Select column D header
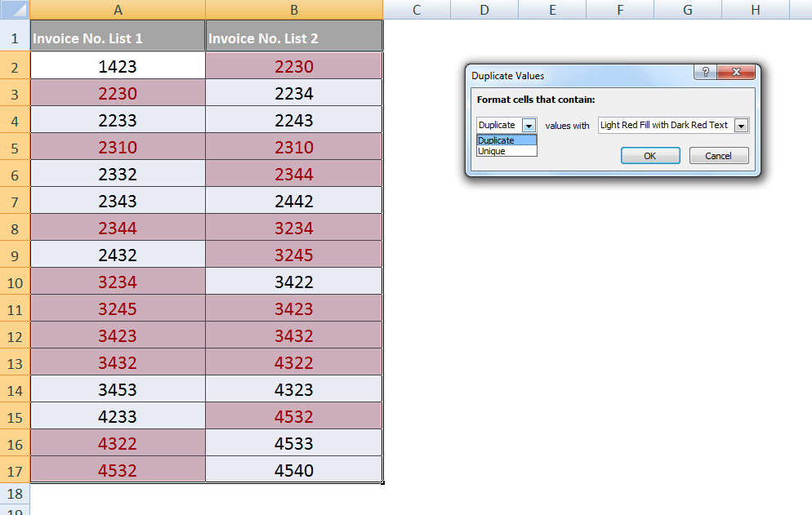 [484, 10]
